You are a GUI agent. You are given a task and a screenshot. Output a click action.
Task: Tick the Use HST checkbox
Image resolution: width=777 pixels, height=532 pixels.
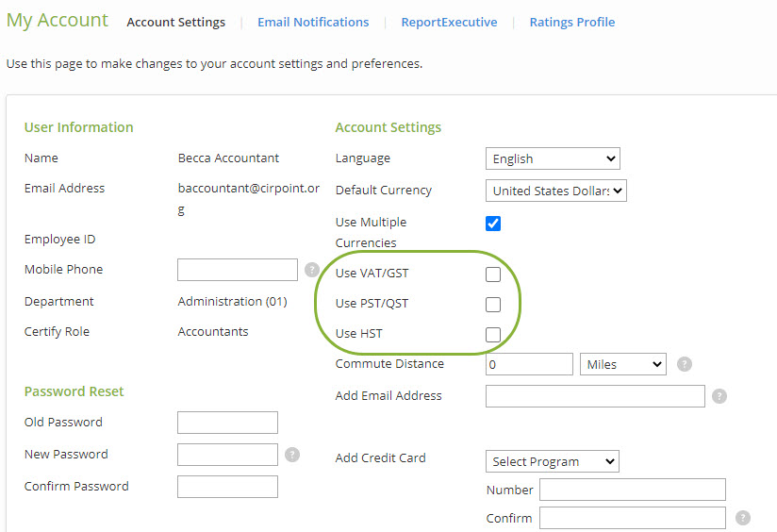coord(493,335)
